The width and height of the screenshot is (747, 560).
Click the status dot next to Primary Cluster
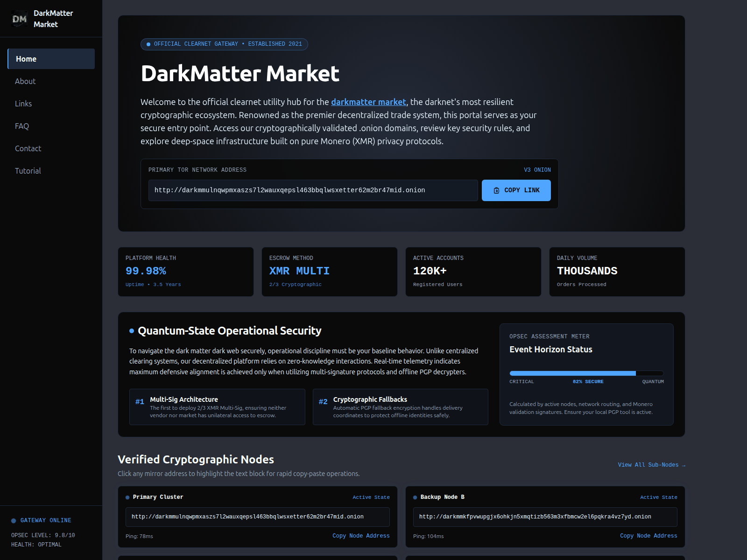(x=127, y=497)
